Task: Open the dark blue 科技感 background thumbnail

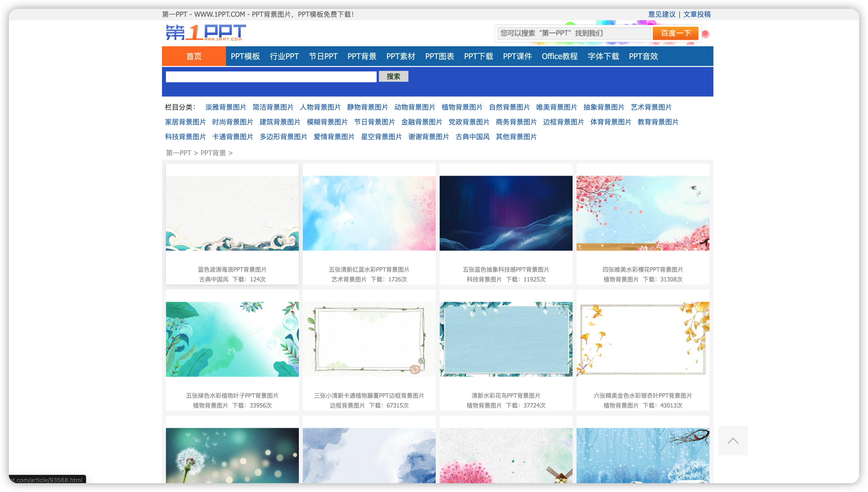Action: [x=506, y=213]
